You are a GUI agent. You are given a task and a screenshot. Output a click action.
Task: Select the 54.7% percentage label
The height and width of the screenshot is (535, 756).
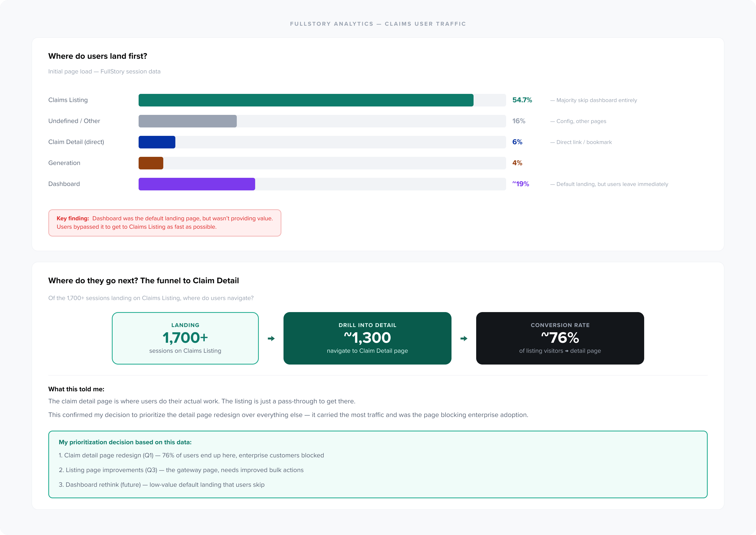point(522,100)
